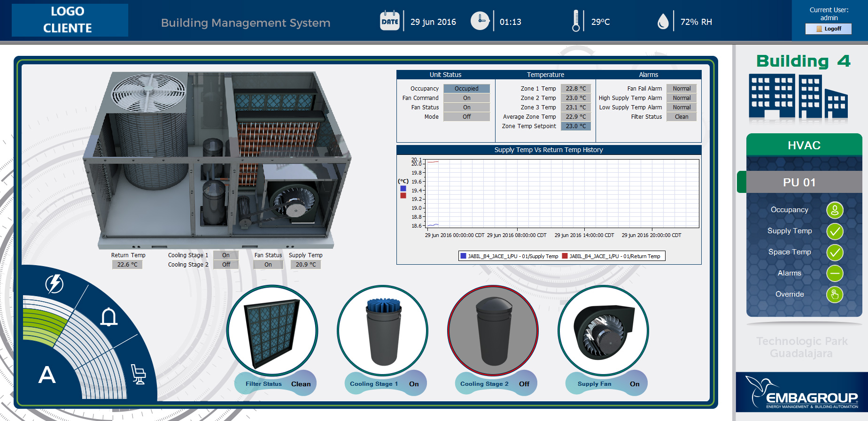Image resolution: width=868 pixels, height=421 pixels.
Task: Click the Supply Temp 20.9 °C value
Action: tap(306, 265)
